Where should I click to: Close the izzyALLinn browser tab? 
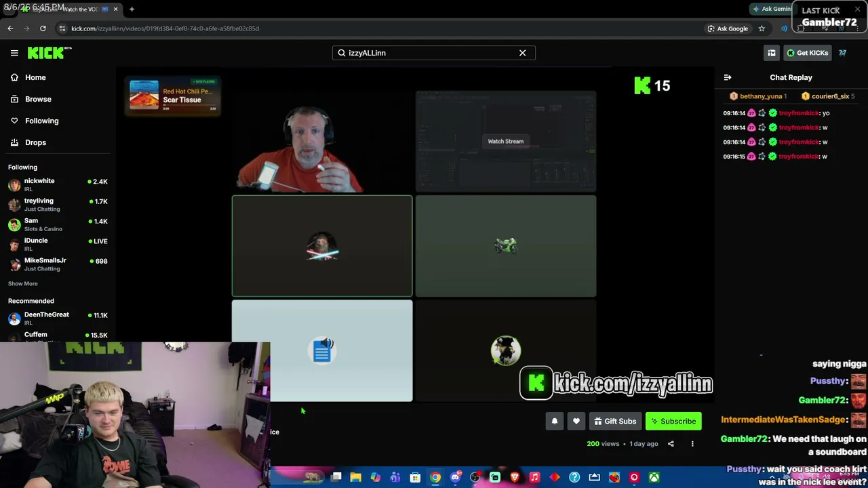pyautogui.click(x=115, y=9)
